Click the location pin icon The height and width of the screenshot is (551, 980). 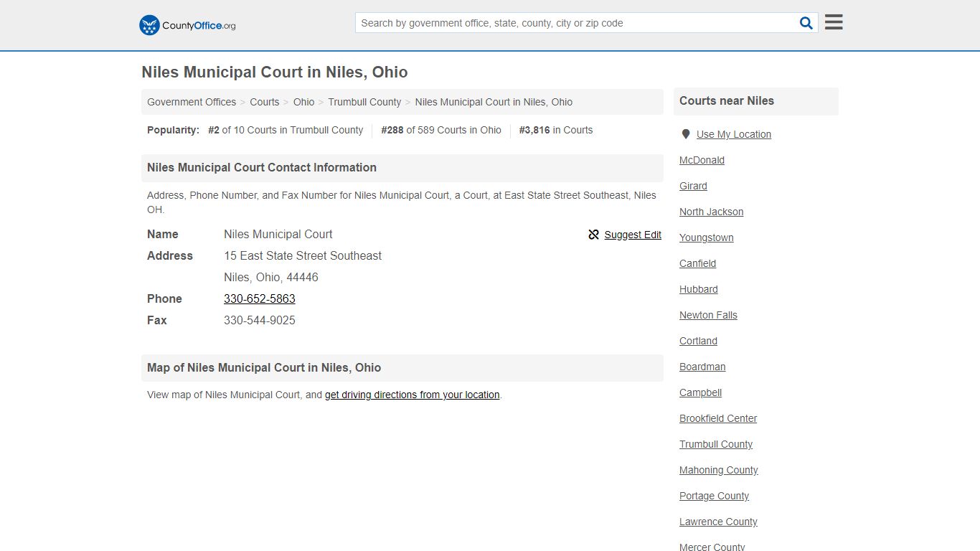click(686, 134)
